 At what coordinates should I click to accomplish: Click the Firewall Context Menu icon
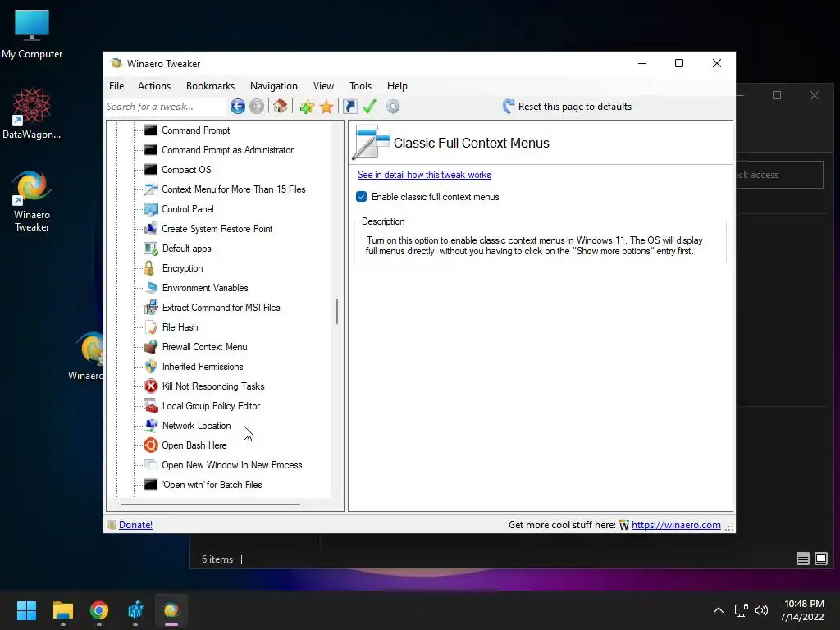(151, 347)
